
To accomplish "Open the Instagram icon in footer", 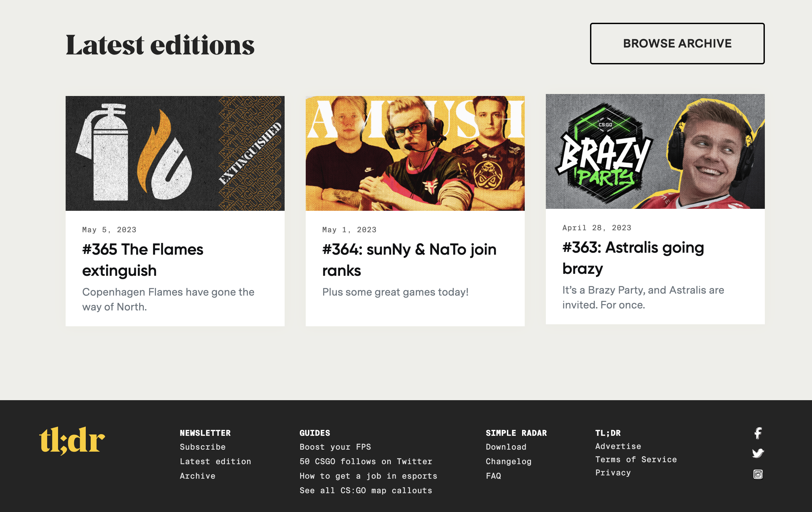I will pos(758,474).
